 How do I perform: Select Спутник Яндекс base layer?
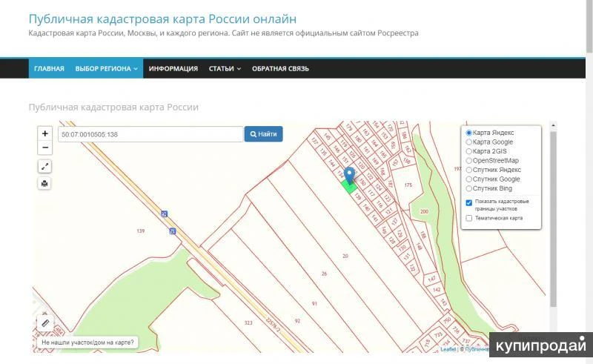click(x=469, y=170)
